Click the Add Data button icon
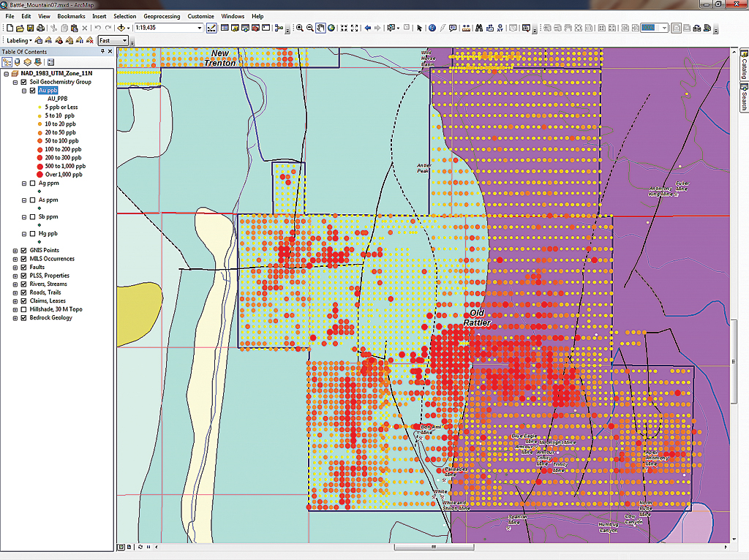Screen dimensions: 749x560 click(x=122, y=28)
